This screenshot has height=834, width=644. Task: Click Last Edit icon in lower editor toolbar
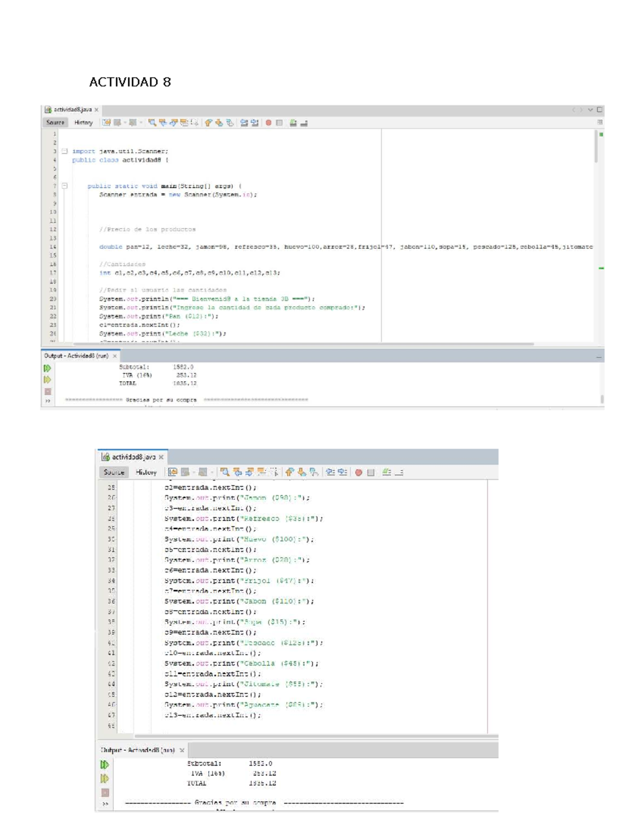pyautogui.click(x=172, y=472)
